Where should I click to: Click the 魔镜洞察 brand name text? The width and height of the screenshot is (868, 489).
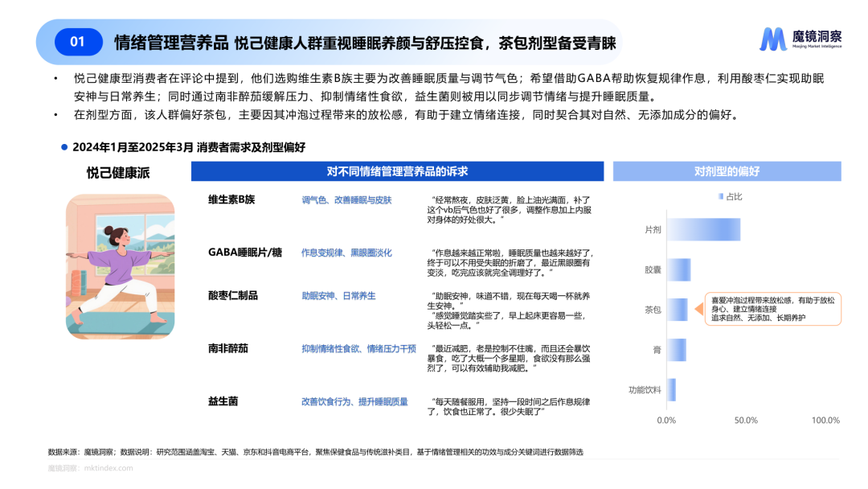(816, 35)
